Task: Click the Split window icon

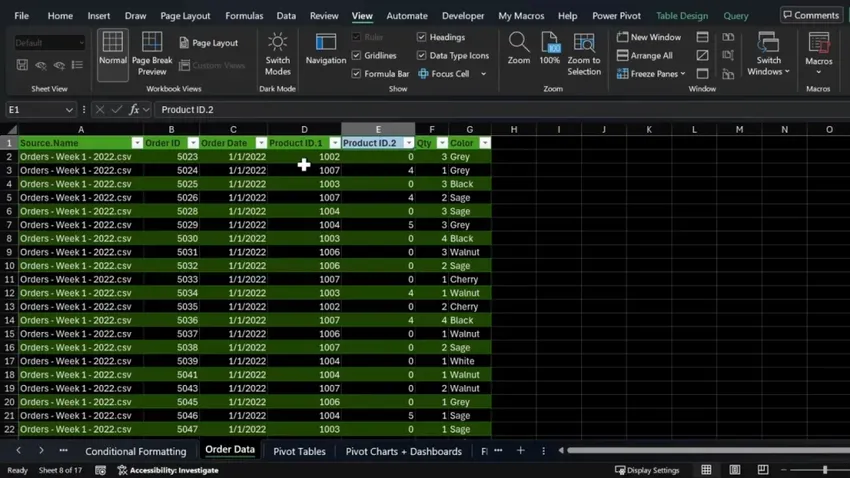Action: pos(703,37)
